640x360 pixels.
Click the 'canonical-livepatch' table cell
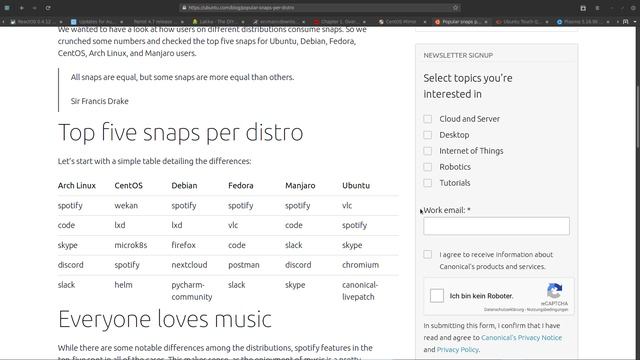[360, 291]
